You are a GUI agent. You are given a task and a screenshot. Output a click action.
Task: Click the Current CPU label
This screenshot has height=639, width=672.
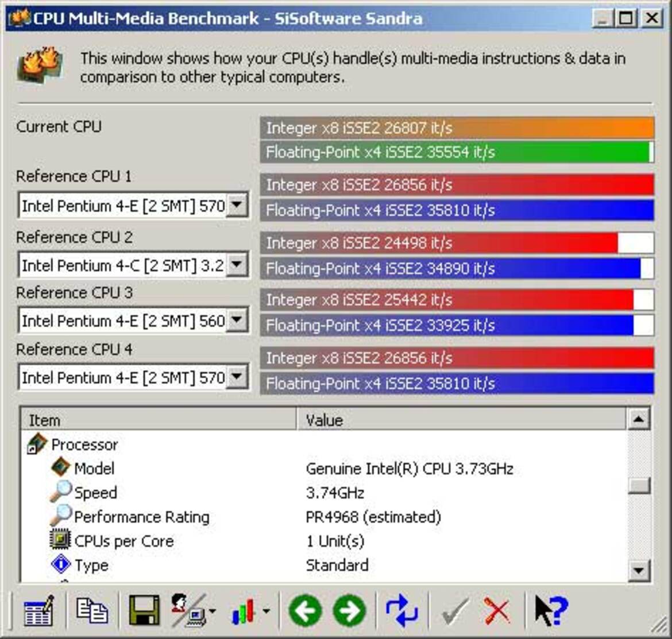(x=59, y=127)
